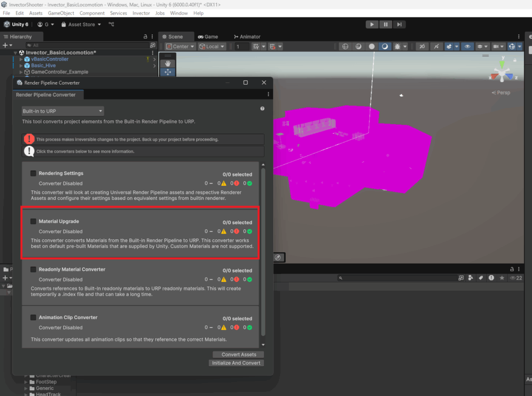
Task: Click the Scene unlit draw mode circle icon
Action: tap(371, 46)
